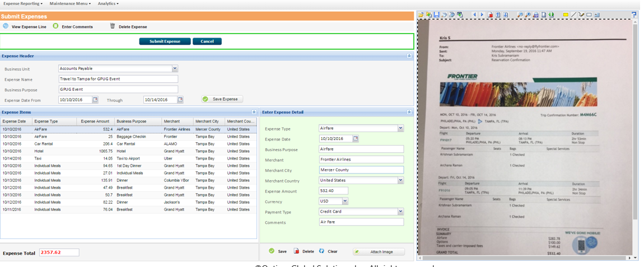
Task: Open the Expense Type dropdown
Action: coord(400,128)
